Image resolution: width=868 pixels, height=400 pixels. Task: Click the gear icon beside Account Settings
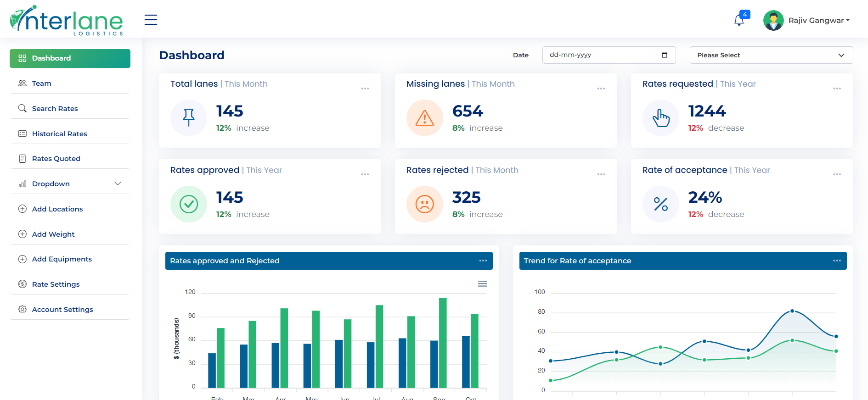[22, 309]
